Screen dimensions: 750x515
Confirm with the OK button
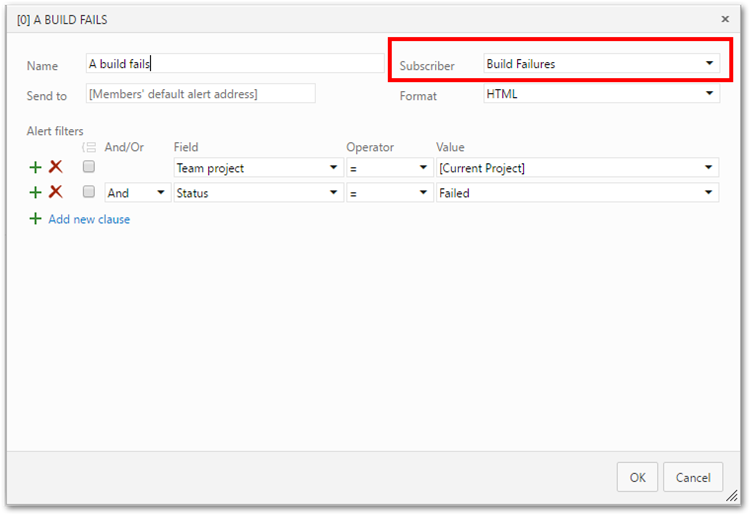pyautogui.click(x=637, y=477)
